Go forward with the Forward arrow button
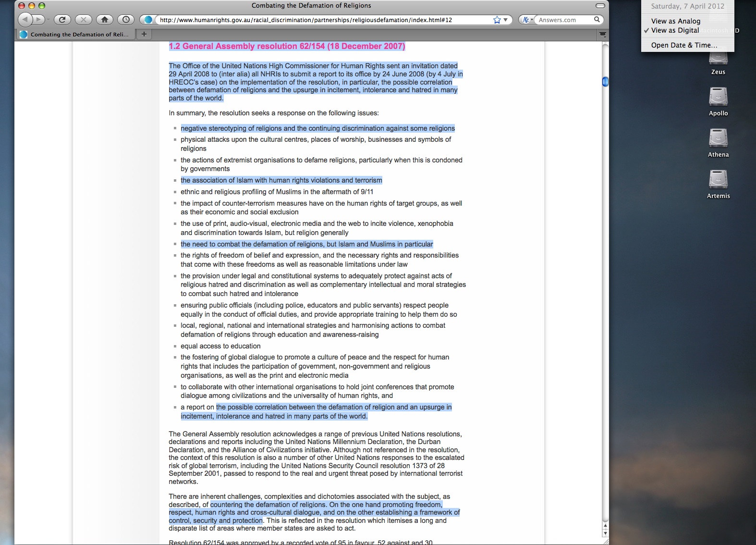Screen dimensions: 756x545 pyautogui.click(x=38, y=20)
